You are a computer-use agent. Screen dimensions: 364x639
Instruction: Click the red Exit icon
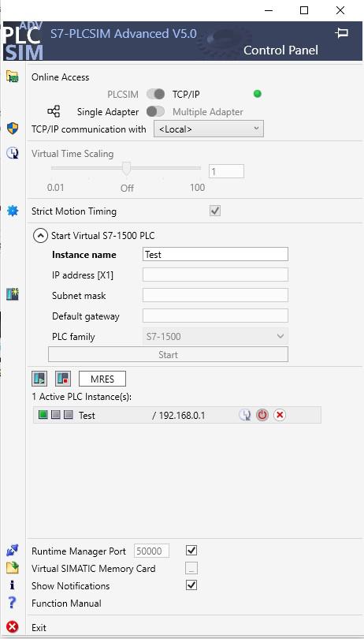coord(13,627)
